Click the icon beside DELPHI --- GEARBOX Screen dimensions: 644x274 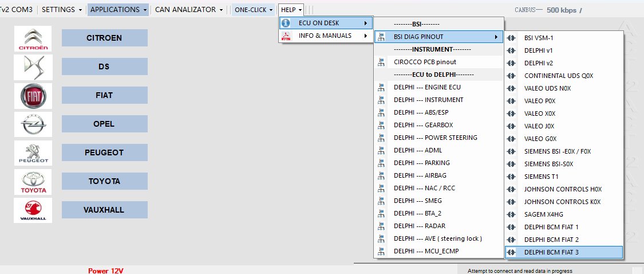[382, 125]
